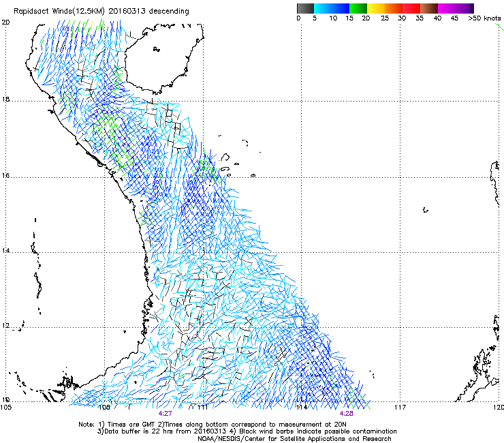The height and width of the screenshot is (443, 504).
Task: Click latitude label '18' on left axis
Action: [x=5, y=100]
